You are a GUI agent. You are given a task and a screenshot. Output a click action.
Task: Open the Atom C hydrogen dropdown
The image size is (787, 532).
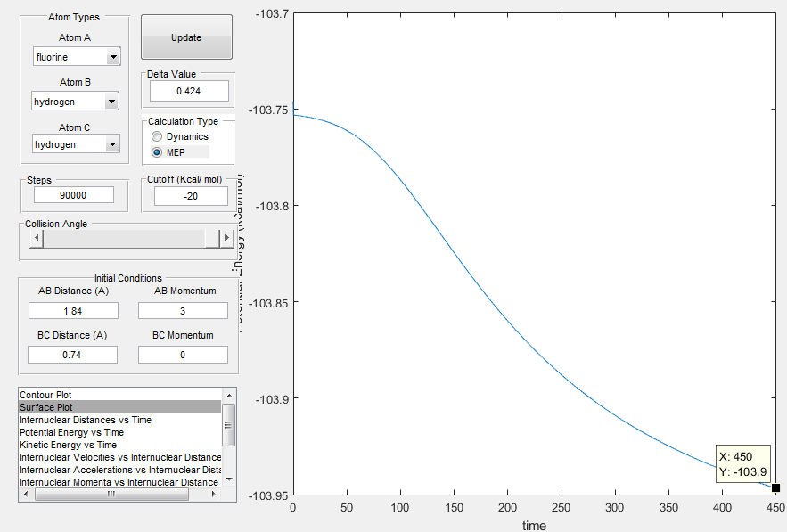click(76, 144)
